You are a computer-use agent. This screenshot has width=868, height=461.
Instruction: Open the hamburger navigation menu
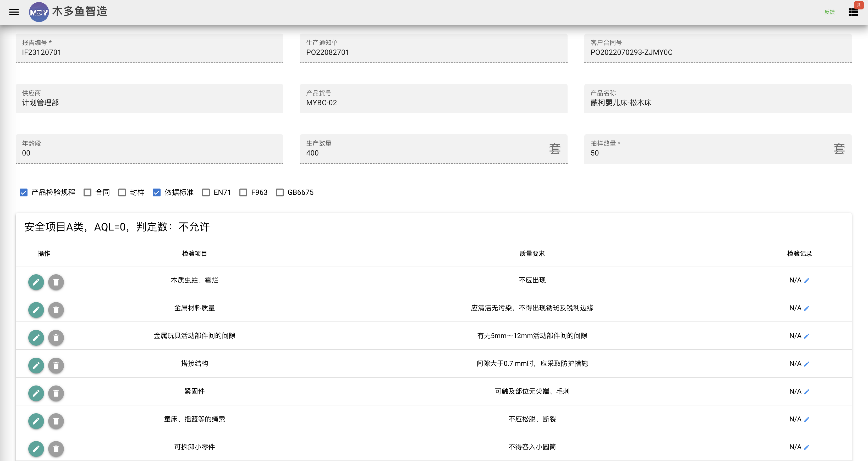pos(14,12)
